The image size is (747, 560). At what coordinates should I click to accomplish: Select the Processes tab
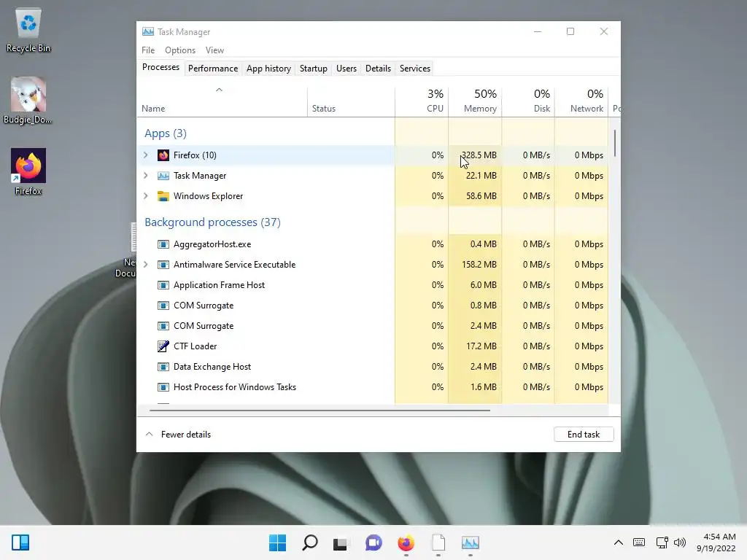(160, 68)
